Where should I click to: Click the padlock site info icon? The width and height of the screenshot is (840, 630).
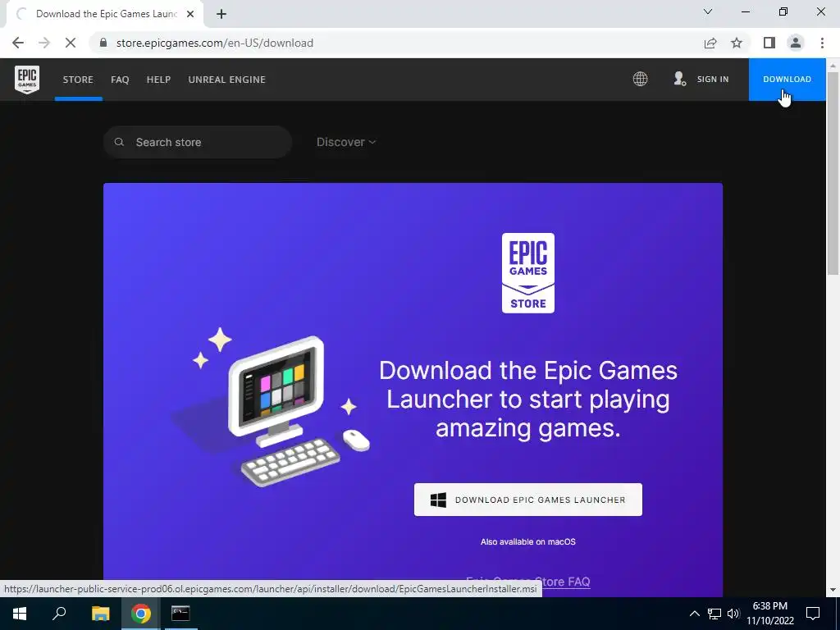click(x=104, y=43)
